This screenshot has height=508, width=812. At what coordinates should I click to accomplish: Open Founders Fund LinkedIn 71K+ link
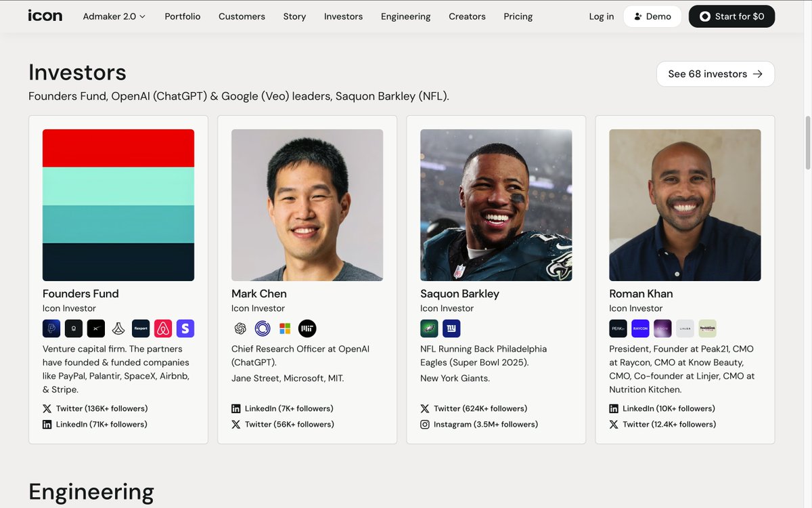coord(95,424)
